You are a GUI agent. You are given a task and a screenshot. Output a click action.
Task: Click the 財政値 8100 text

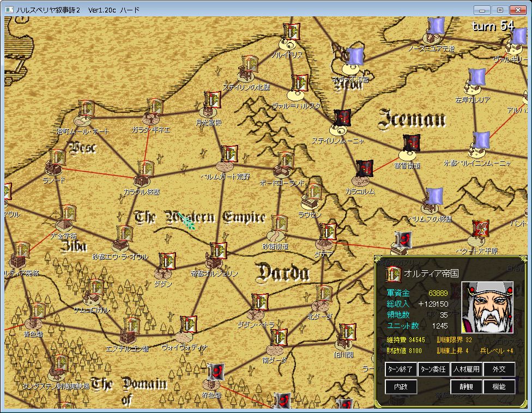[x=404, y=350]
